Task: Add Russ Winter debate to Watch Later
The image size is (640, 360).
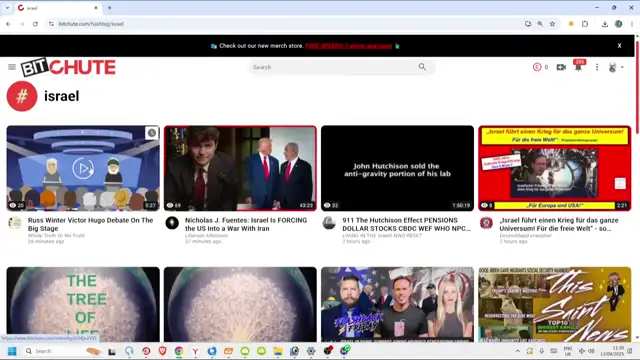Action: 151,133
